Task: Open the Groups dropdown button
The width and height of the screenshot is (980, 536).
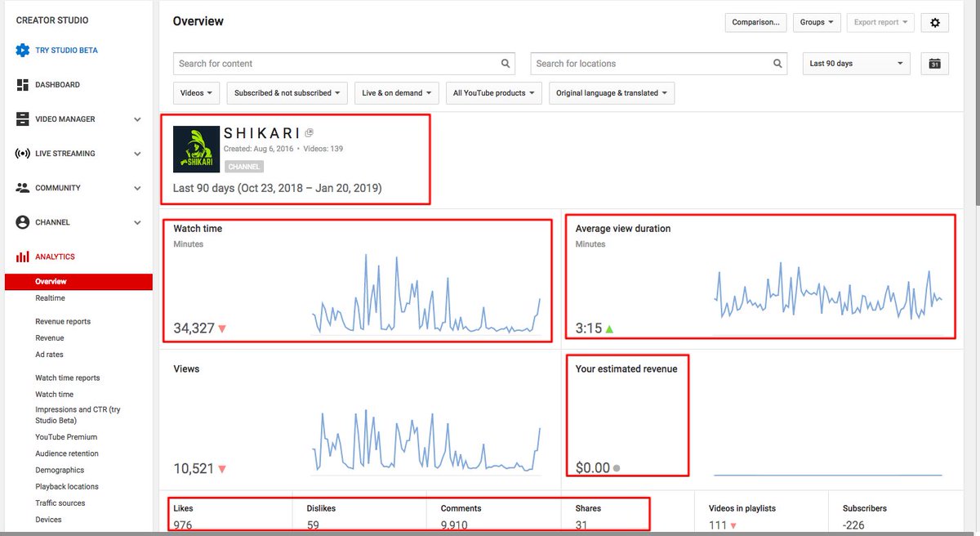Action: pyautogui.click(x=817, y=23)
